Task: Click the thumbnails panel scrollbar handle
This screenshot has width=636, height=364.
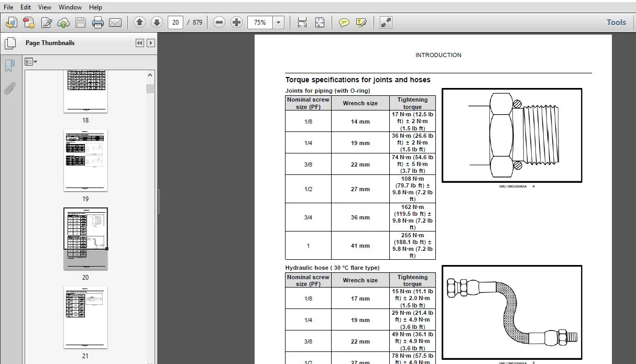Action: click(150, 89)
